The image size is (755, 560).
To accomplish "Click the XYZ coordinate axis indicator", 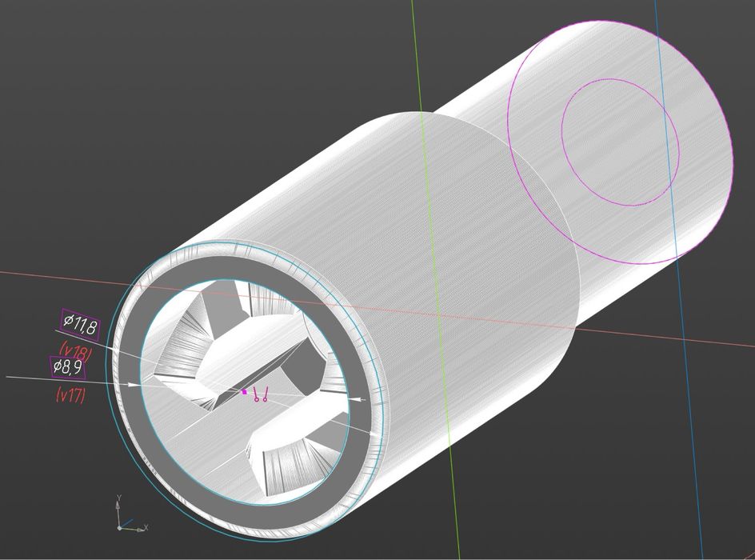I will tap(131, 514).
